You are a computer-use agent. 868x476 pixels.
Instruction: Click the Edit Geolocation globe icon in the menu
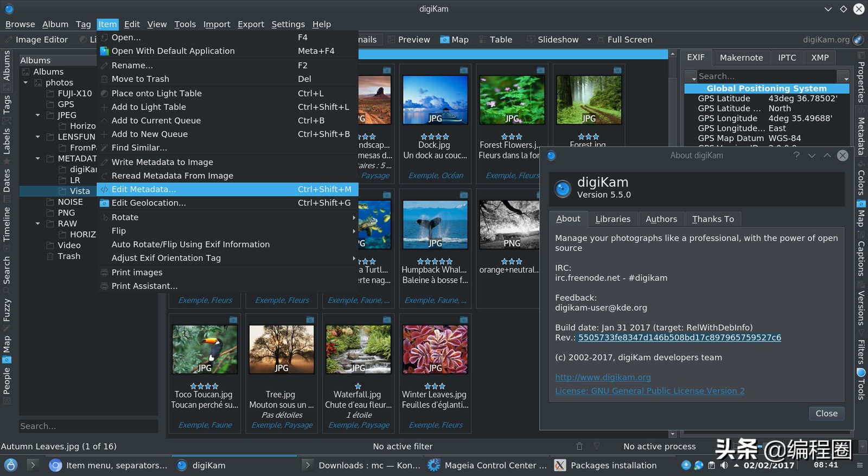click(104, 203)
